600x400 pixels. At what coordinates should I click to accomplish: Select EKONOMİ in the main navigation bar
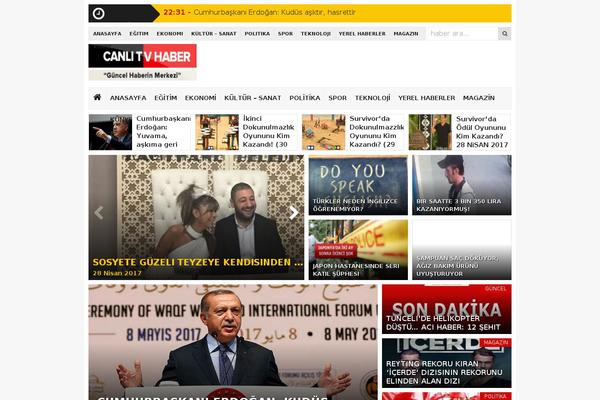point(201,98)
